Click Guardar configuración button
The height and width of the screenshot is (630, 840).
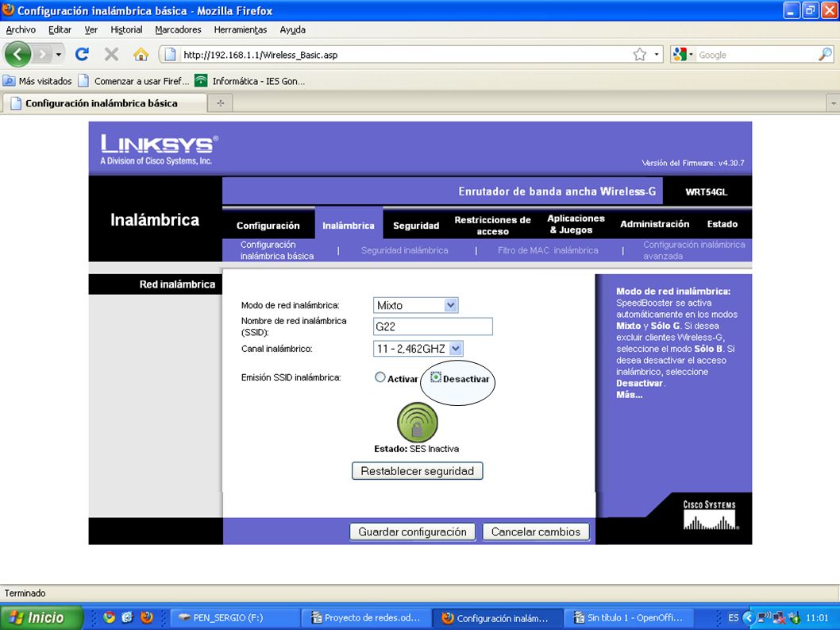[413, 531]
